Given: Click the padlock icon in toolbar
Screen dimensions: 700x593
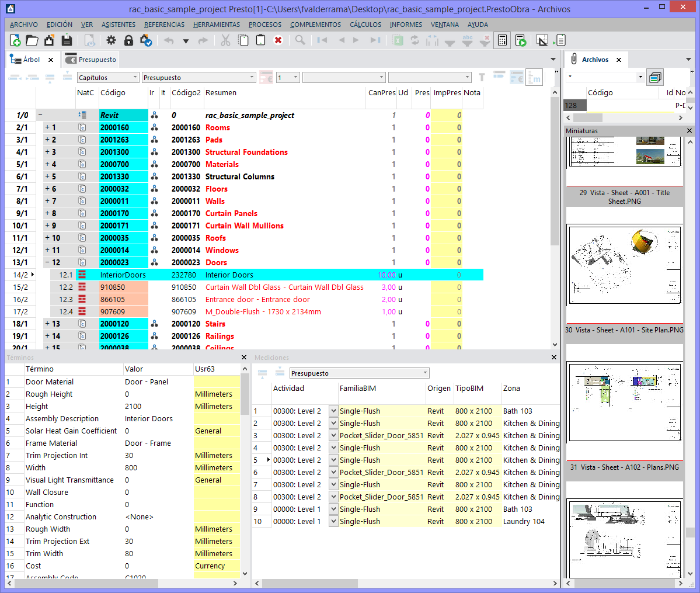Looking at the screenshot, I should point(128,40).
